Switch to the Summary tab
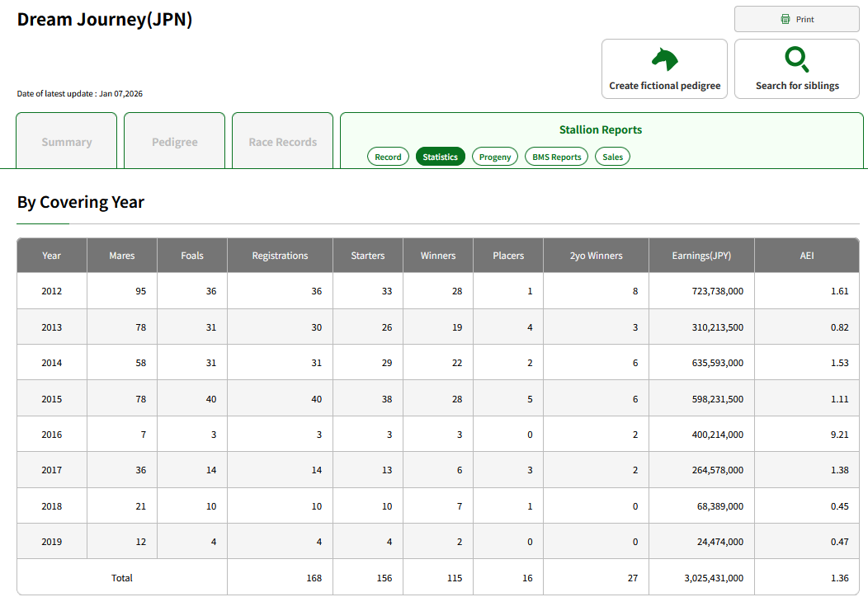The image size is (868, 597). pyautogui.click(x=67, y=141)
